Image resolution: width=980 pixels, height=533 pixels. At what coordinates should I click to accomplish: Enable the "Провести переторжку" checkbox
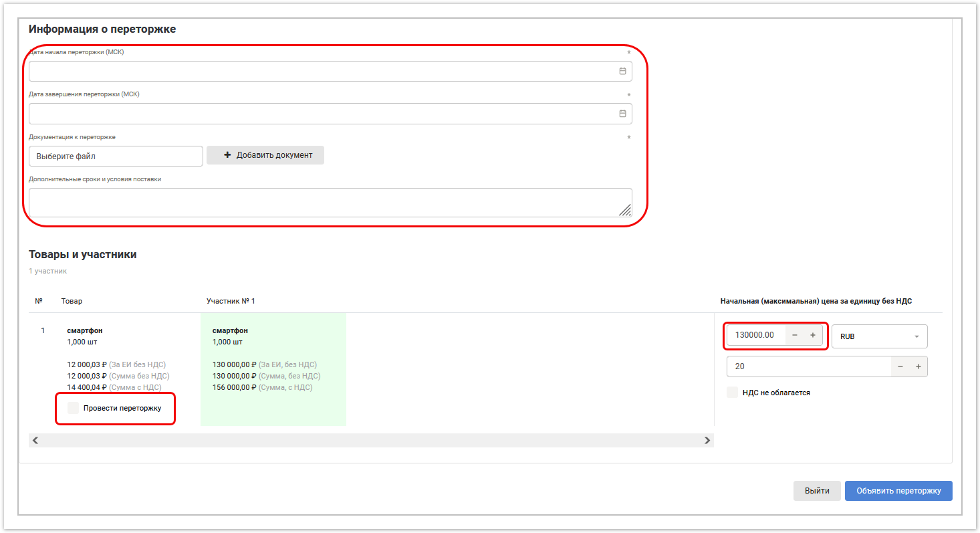(x=74, y=408)
